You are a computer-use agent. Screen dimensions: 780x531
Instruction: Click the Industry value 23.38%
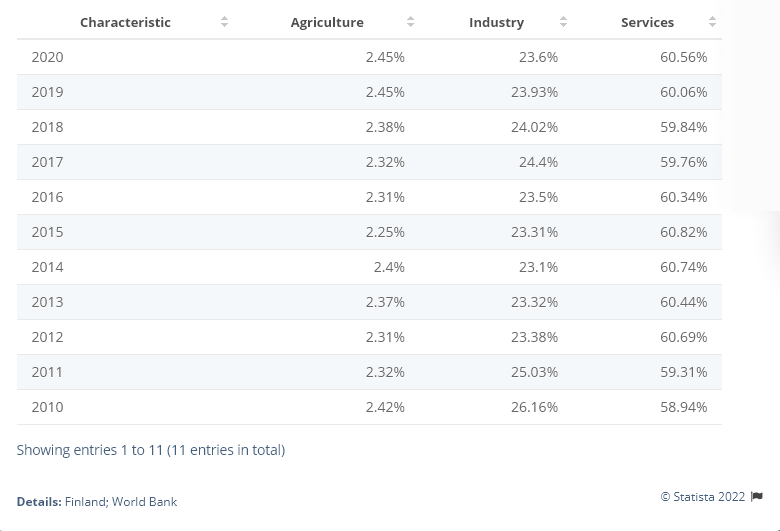pyautogui.click(x=534, y=337)
